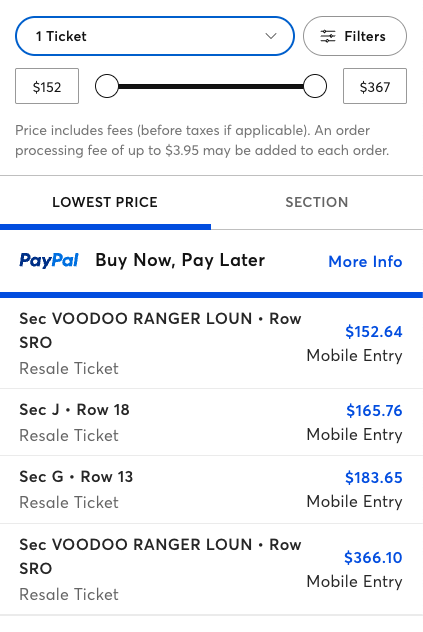Open the 1 Ticket dropdown
Image resolution: width=423 pixels, height=632 pixels.
[155, 36]
